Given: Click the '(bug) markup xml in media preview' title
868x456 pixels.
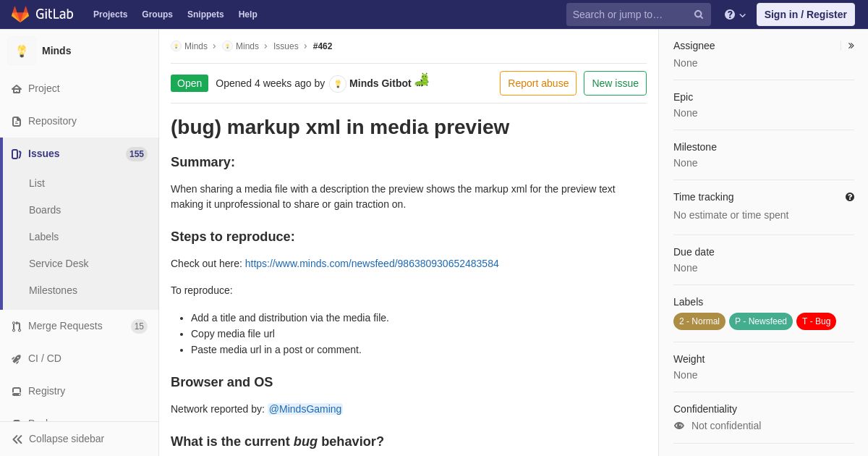Looking at the screenshot, I should point(340,127).
